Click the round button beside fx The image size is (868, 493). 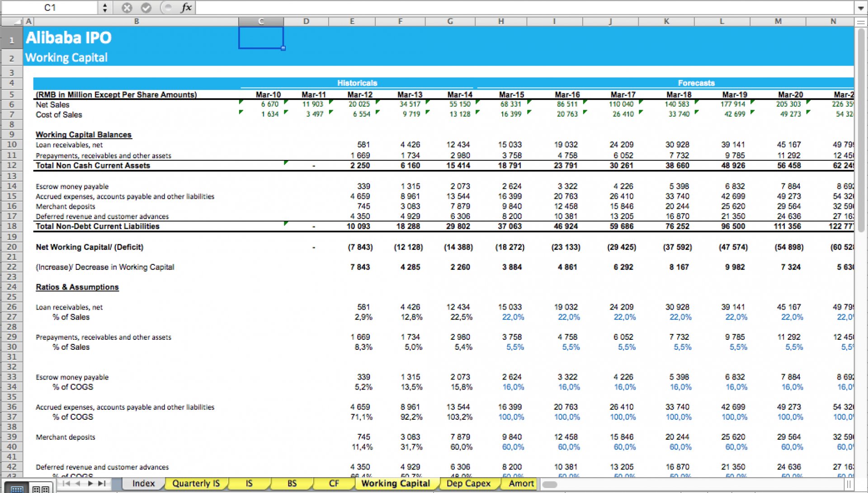(x=167, y=8)
